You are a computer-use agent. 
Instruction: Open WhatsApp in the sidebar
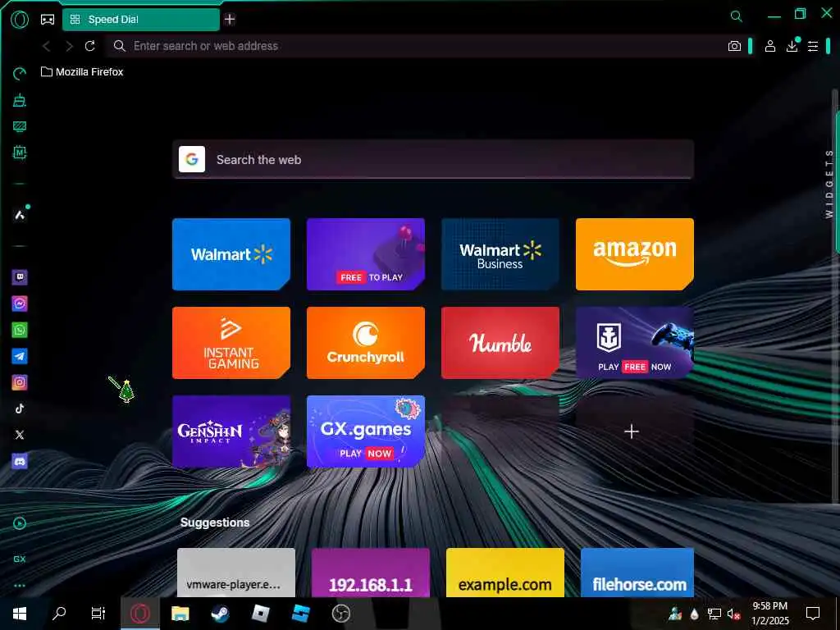[x=20, y=330]
